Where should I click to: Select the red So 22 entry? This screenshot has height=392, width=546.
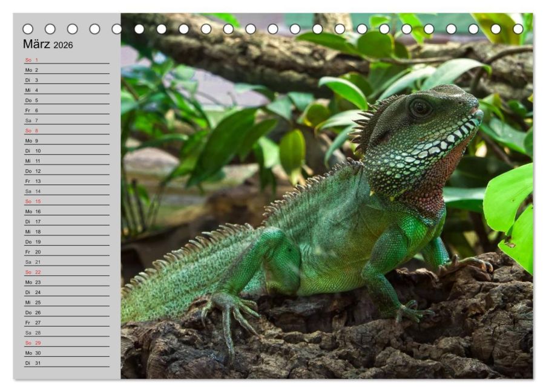[x=67, y=272]
